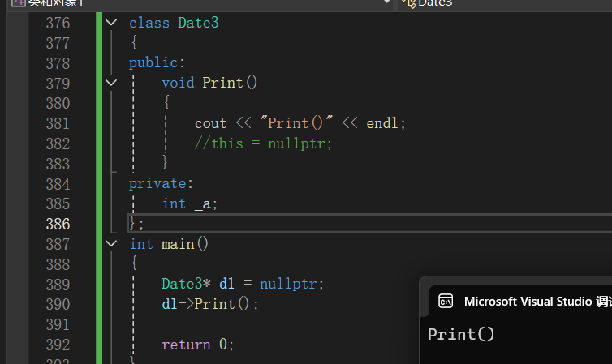Place cursor at the closing }; on line 386
This screenshot has height=364, width=612.
(x=136, y=224)
